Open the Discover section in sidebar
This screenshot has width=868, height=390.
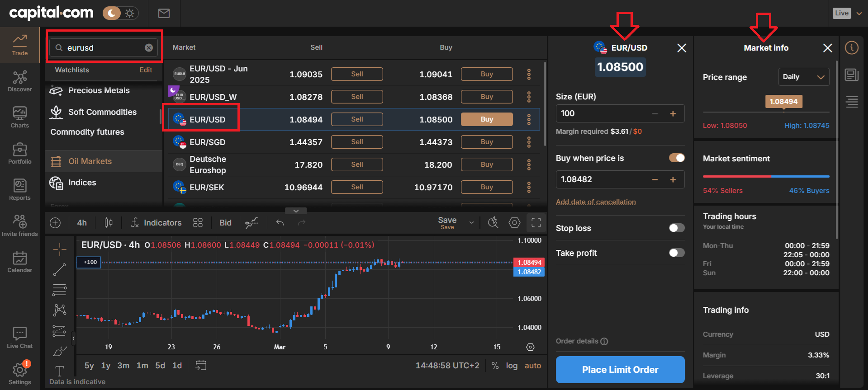pos(20,81)
